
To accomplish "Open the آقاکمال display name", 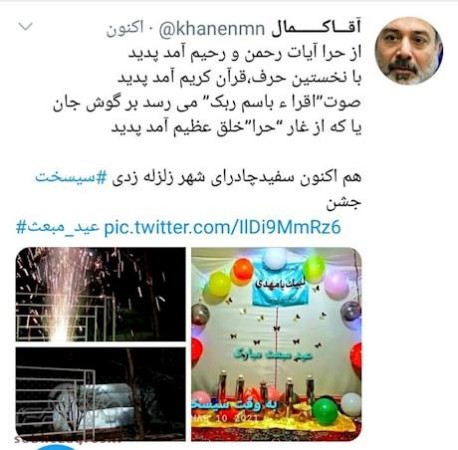I will (316, 28).
